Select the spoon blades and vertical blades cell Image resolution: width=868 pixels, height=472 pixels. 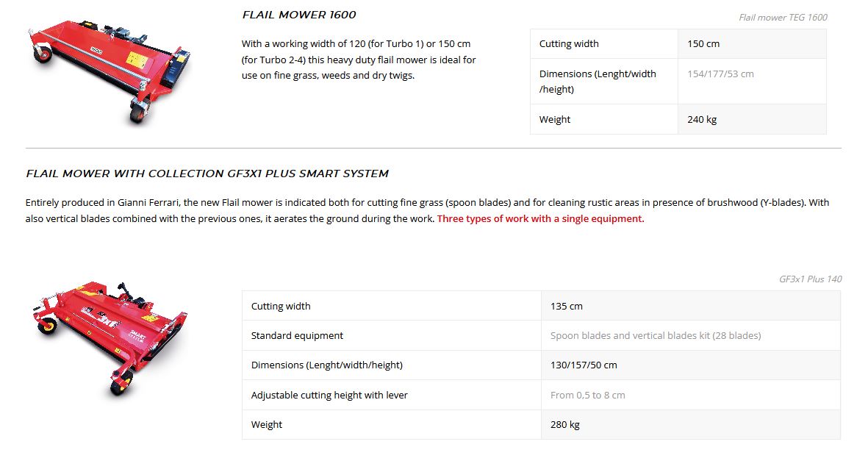click(x=655, y=336)
